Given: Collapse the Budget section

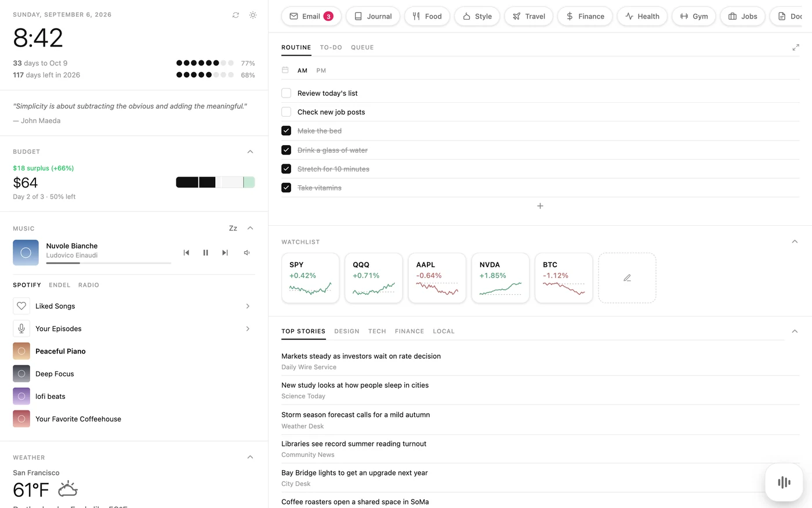Looking at the screenshot, I should (x=250, y=152).
